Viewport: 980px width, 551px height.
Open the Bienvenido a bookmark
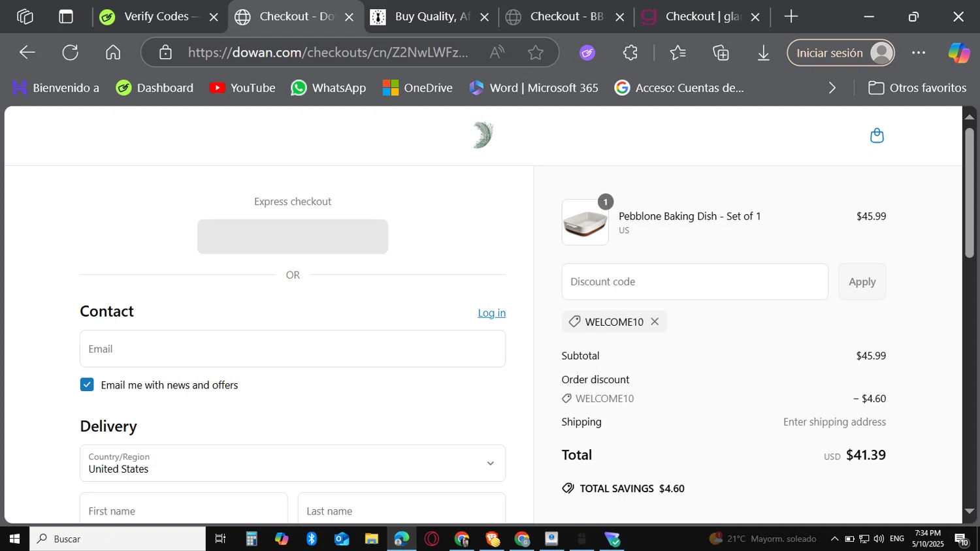coord(56,87)
